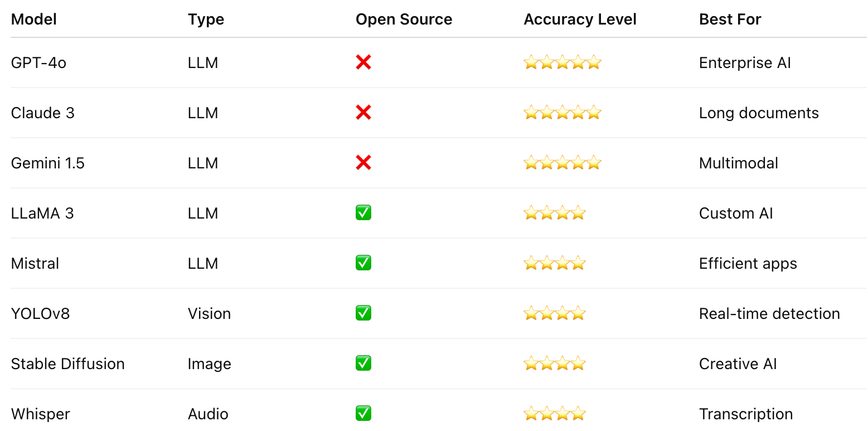Screen dimensions: 868x431
Task: Click the five-star rating for GPT-4o
Action: (562, 62)
